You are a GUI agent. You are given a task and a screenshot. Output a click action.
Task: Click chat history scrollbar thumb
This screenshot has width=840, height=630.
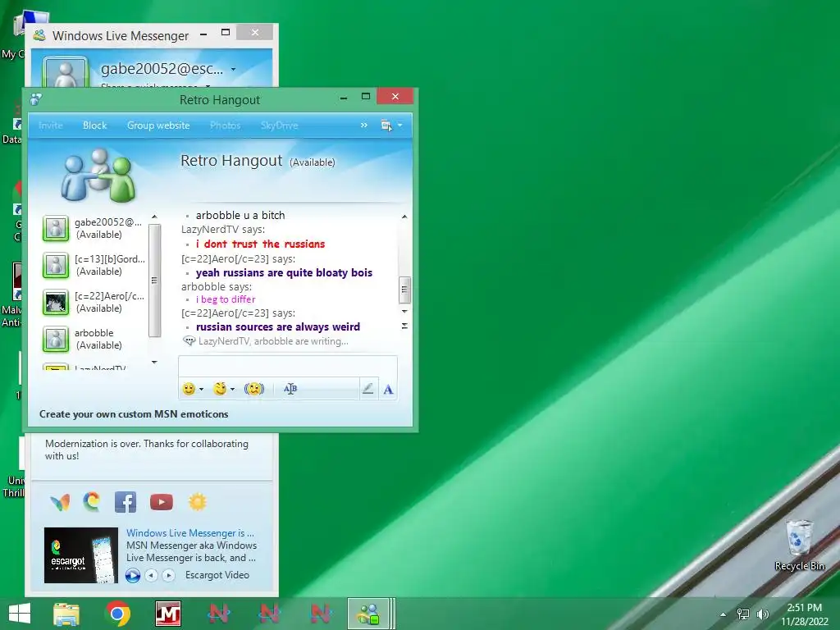pyautogui.click(x=404, y=290)
